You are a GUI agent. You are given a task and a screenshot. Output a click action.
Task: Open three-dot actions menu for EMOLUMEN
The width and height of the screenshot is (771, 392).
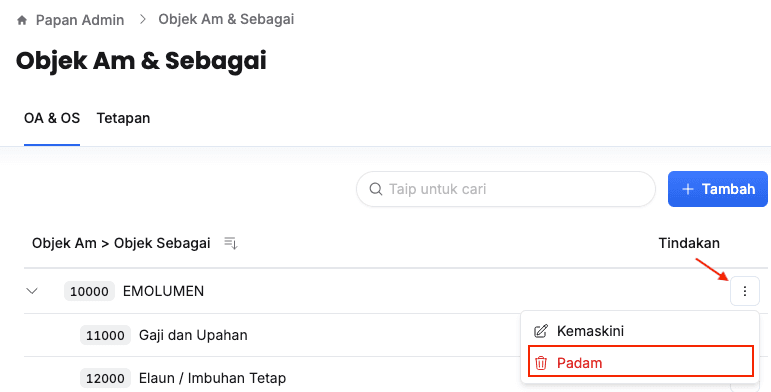744,291
